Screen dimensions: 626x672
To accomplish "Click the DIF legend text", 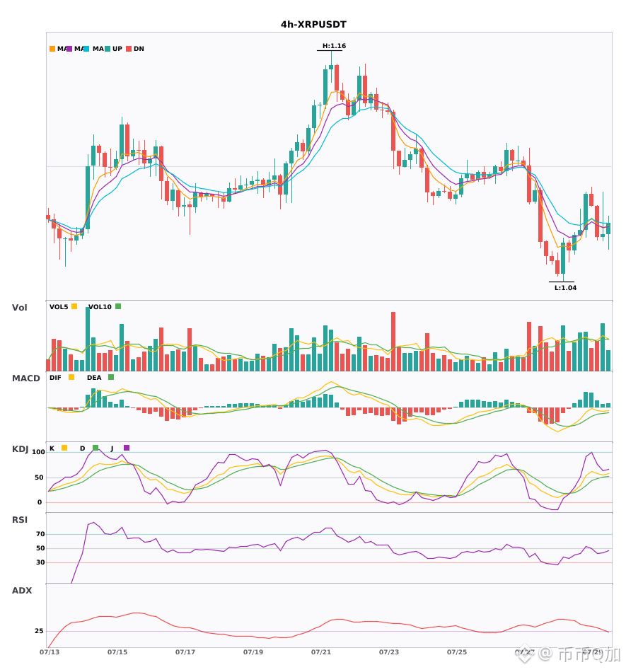I will (55, 378).
